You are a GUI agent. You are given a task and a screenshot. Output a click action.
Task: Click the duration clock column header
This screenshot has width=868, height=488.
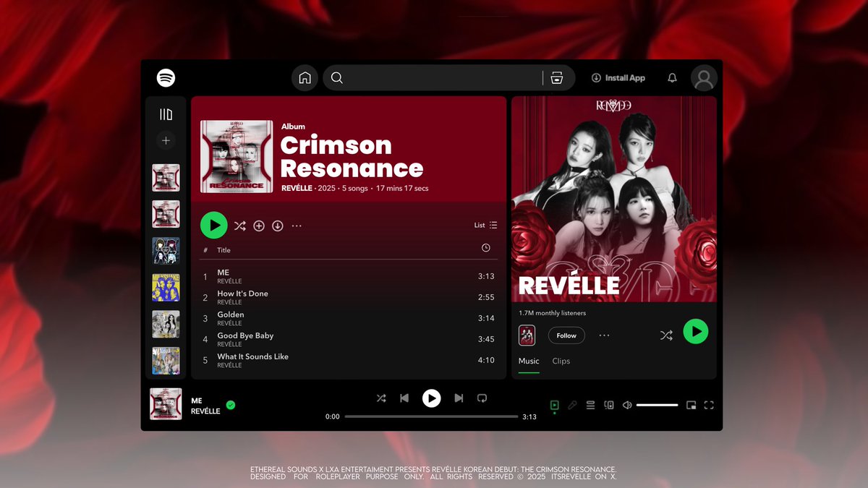click(x=485, y=248)
